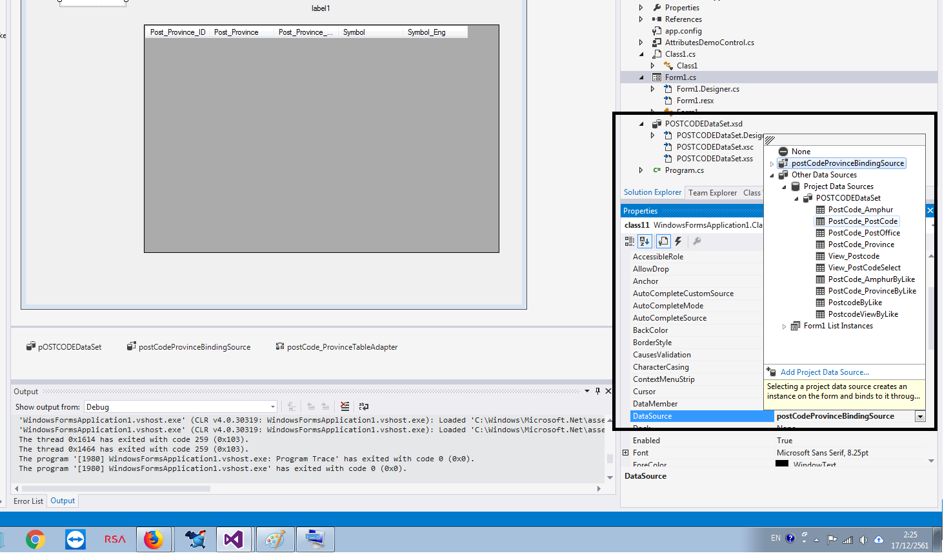Select the View_Postcode table
Viewport: 951px width, 560px height.
click(854, 256)
